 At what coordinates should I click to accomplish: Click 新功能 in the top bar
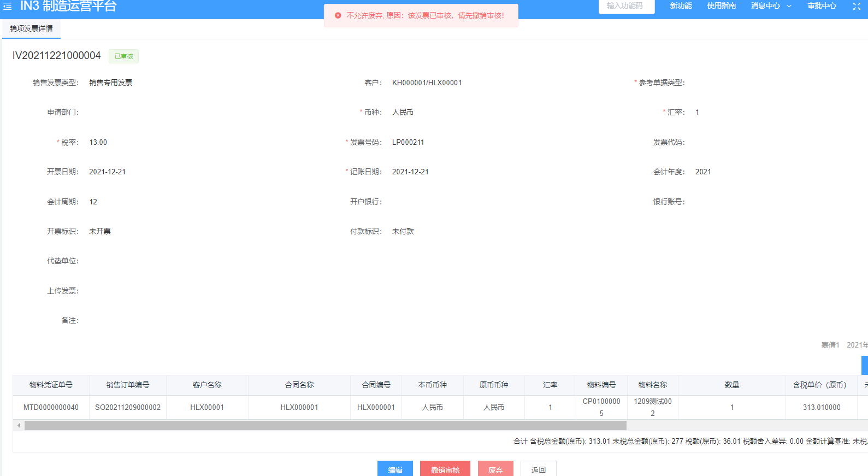pyautogui.click(x=681, y=6)
